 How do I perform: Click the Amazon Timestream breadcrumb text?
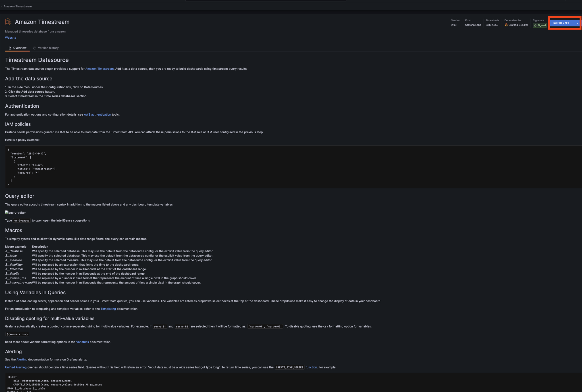point(17,6)
